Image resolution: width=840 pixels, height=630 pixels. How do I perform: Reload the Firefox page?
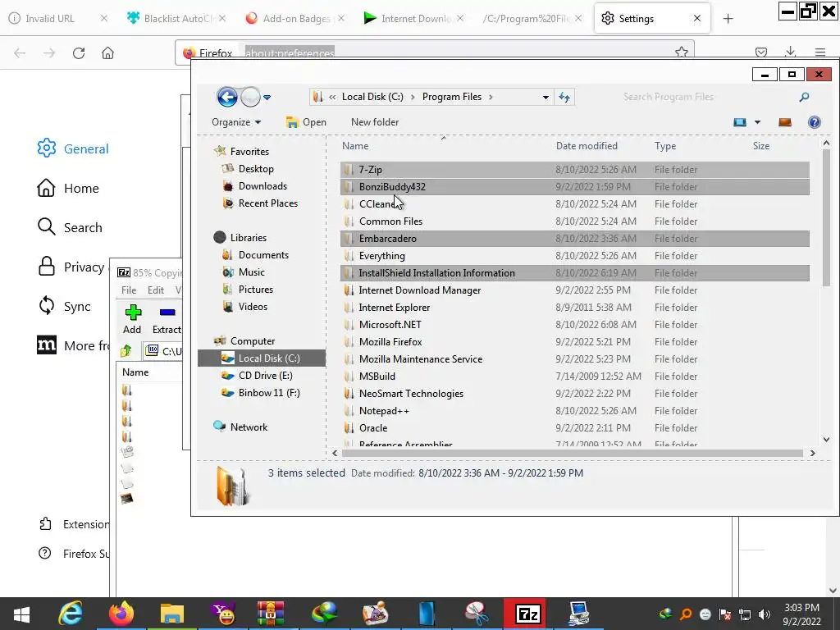point(79,53)
